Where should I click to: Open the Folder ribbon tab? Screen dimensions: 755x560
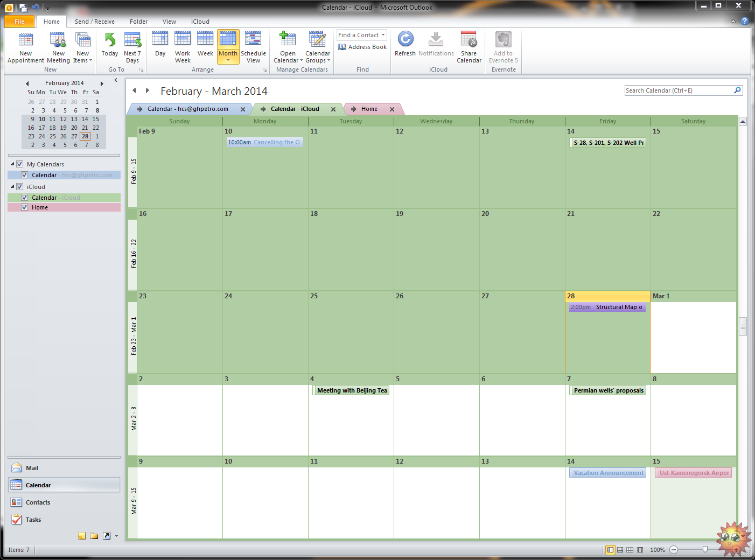138,22
